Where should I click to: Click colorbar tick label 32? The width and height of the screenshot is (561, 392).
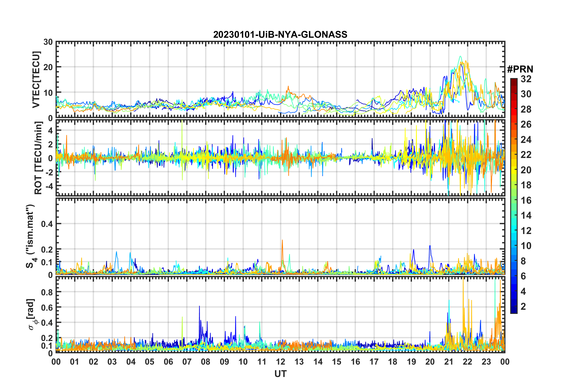[526, 79]
